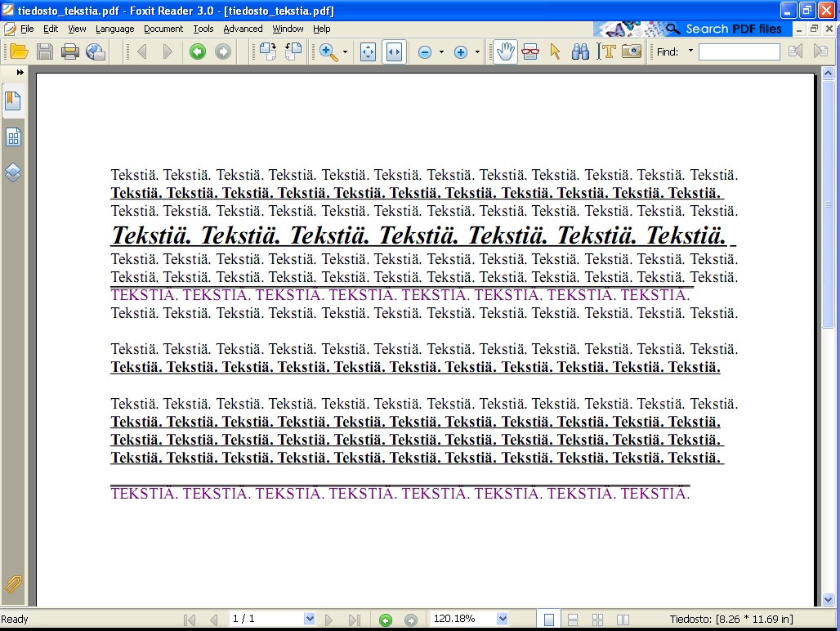Select the Hand tool

tap(505, 51)
